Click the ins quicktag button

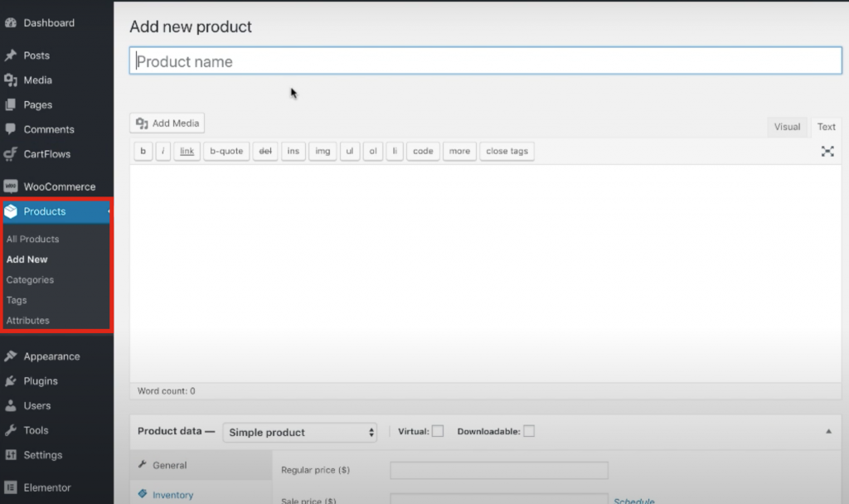294,151
